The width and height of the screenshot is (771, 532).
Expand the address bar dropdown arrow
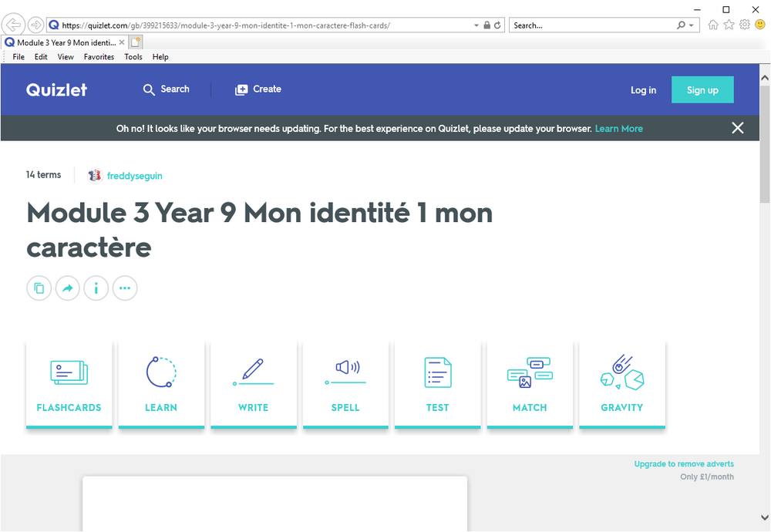click(x=476, y=25)
